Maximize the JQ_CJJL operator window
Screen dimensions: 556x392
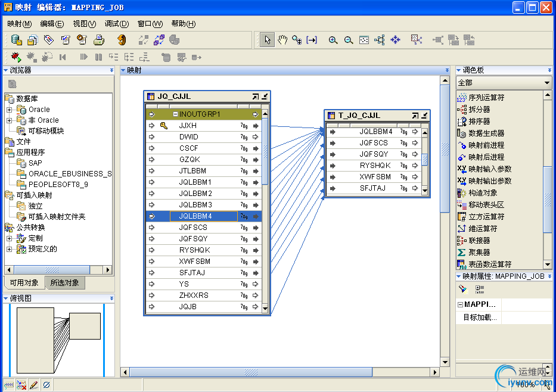(x=255, y=97)
